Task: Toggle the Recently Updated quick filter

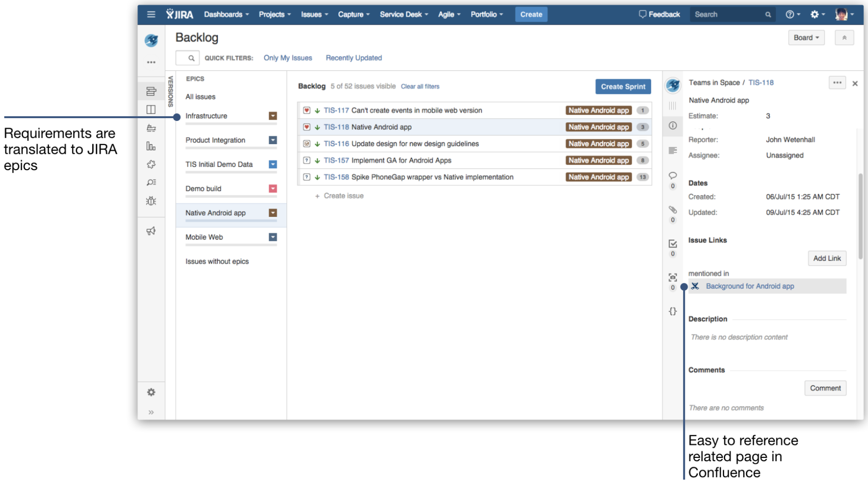Action: pos(353,57)
